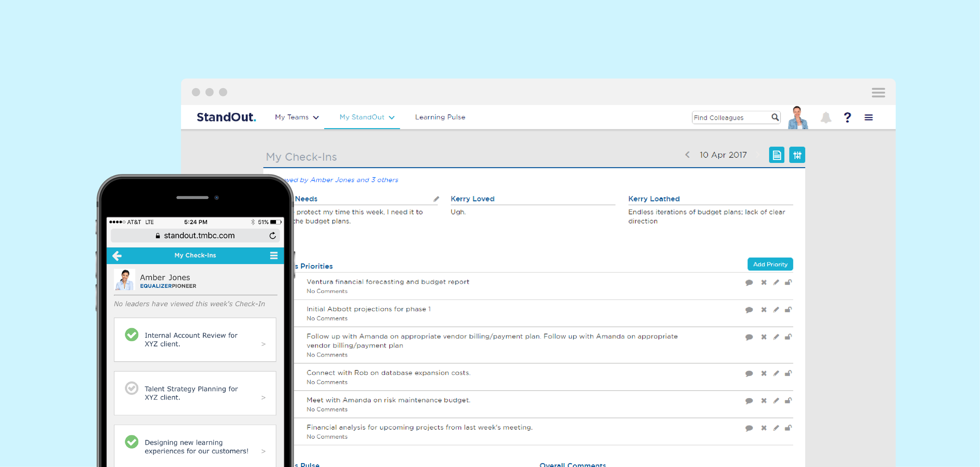Edit Meet with Amanda risk maintenance priority
This screenshot has height=467, width=980.
coord(776,400)
